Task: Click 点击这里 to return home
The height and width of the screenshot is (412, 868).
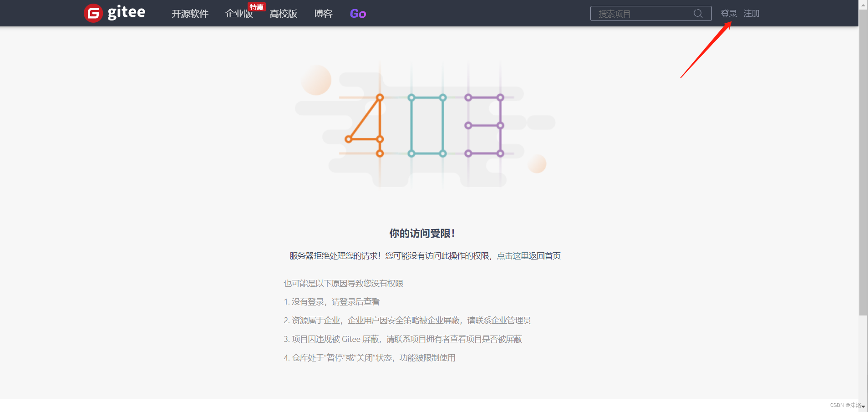Action: [x=513, y=256]
